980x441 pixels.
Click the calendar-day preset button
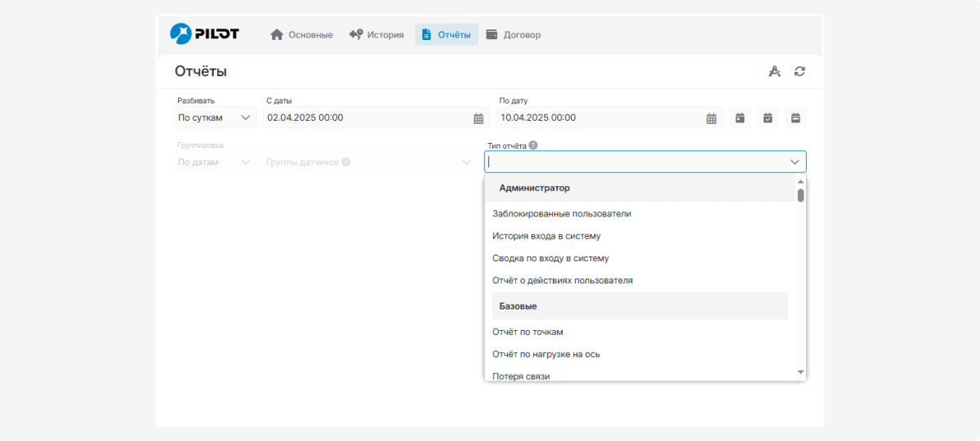(x=740, y=118)
